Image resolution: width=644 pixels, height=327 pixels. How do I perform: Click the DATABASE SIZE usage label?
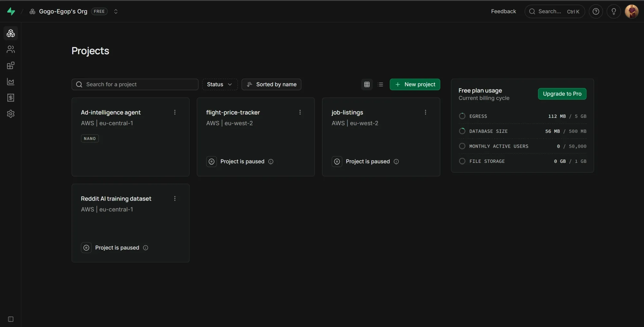point(488,131)
